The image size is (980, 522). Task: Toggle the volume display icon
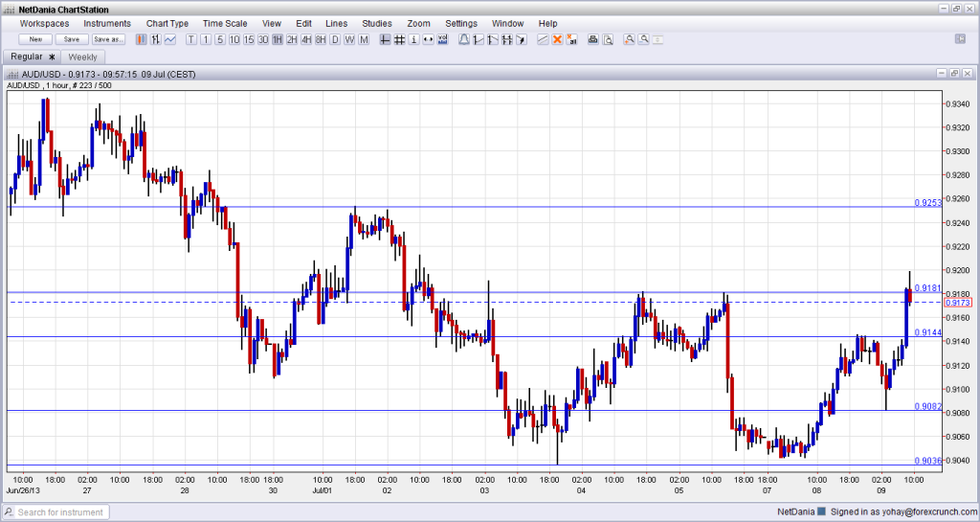[443, 39]
